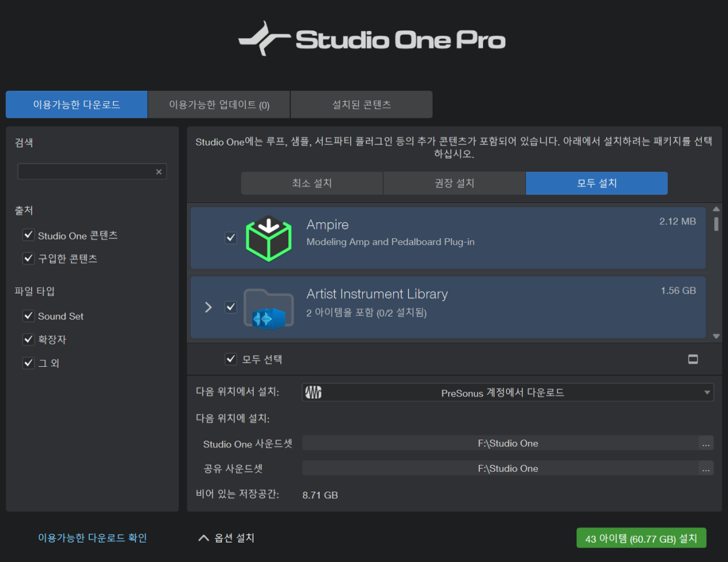
Task: Click the 8.71 GB free space value
Action: [x=320, y=495]
